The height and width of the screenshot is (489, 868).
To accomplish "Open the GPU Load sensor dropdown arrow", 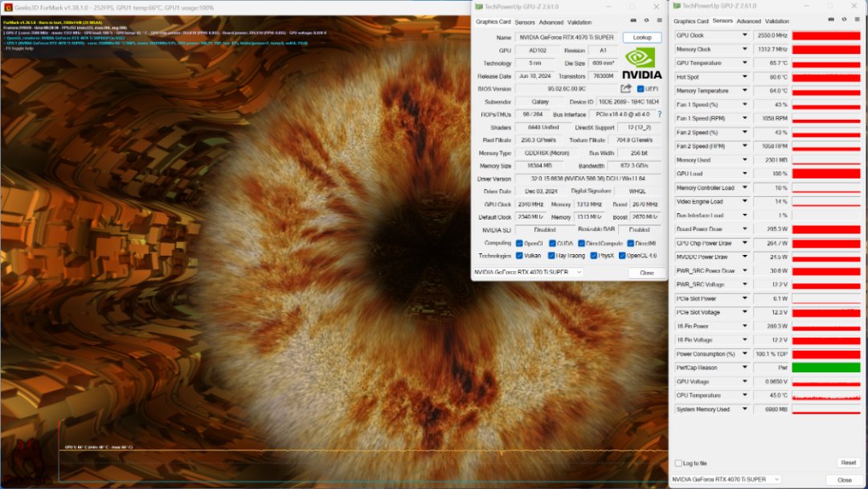I will [x=744, y=174].
